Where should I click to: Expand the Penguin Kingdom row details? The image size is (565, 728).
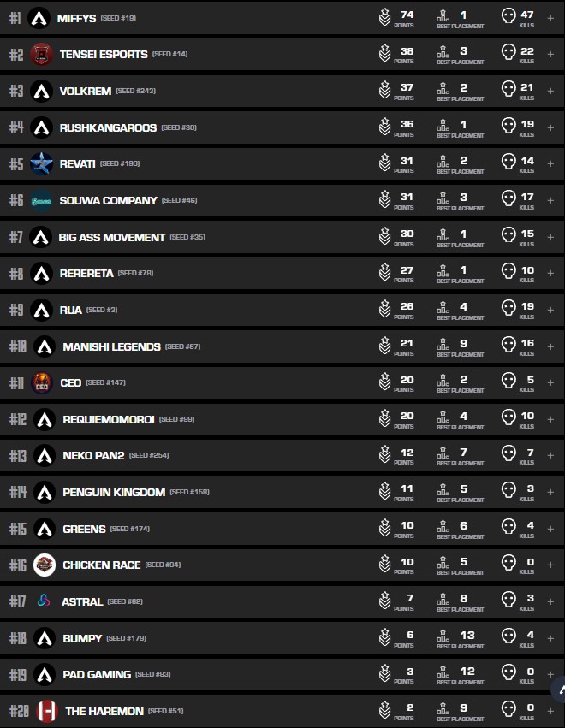click(x=550, y=492)
